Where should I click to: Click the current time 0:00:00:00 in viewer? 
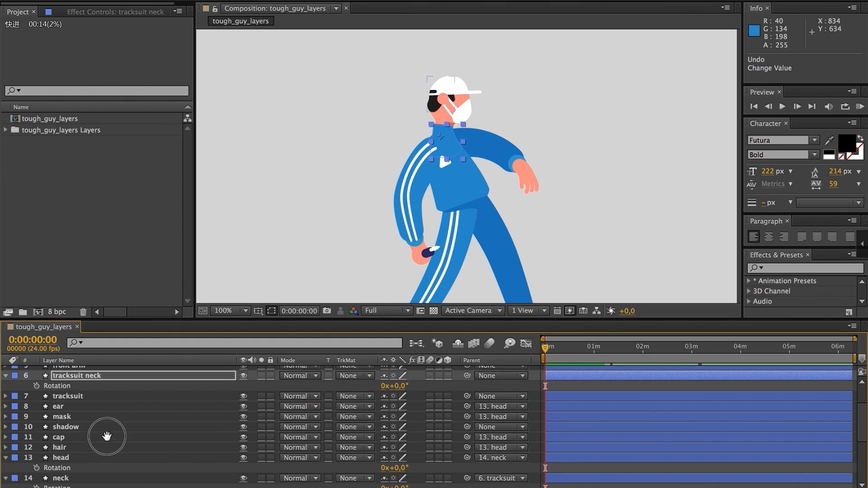[299, 311]
